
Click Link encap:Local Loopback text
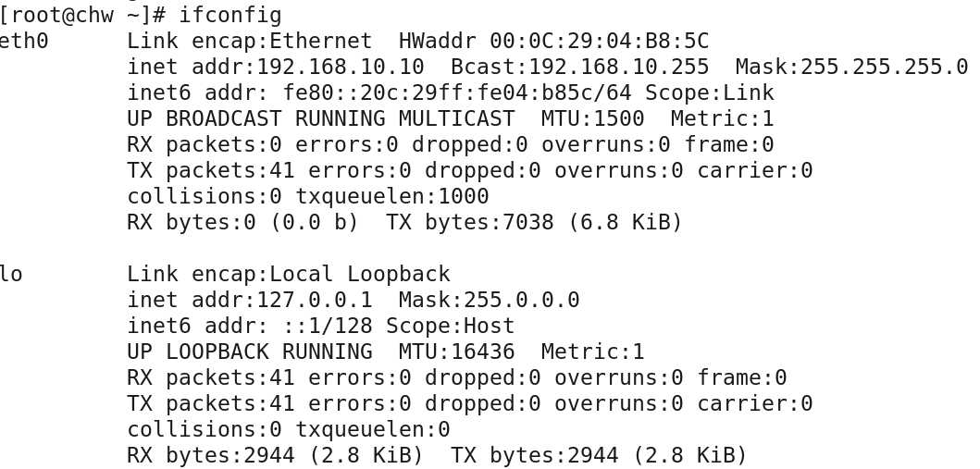(x=289, y=274)
